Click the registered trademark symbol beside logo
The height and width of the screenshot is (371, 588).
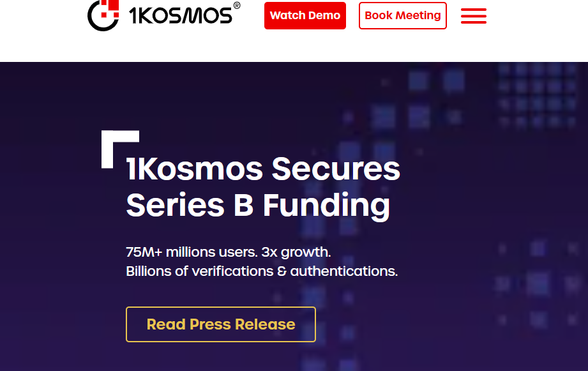[x=237, y=5]
